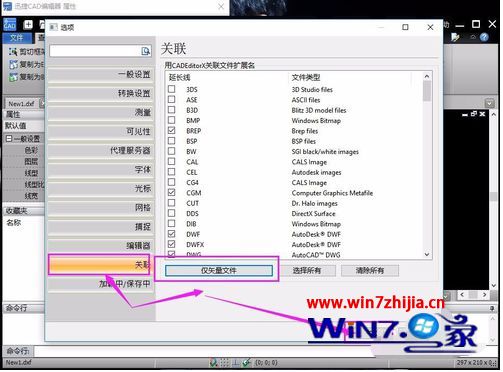Uncheck the BREP extension checkbox
The height and width of the screenshot is (372, 503).
tap(172, 131)
